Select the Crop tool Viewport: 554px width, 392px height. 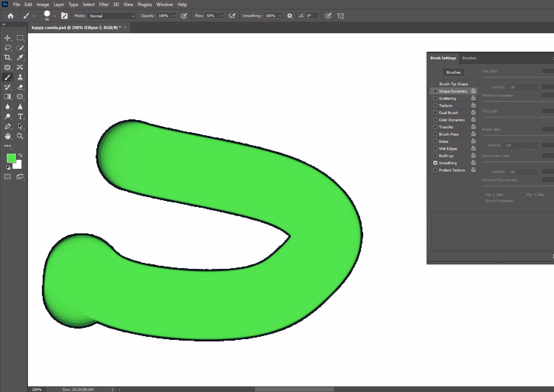click(x=7, y=57)
